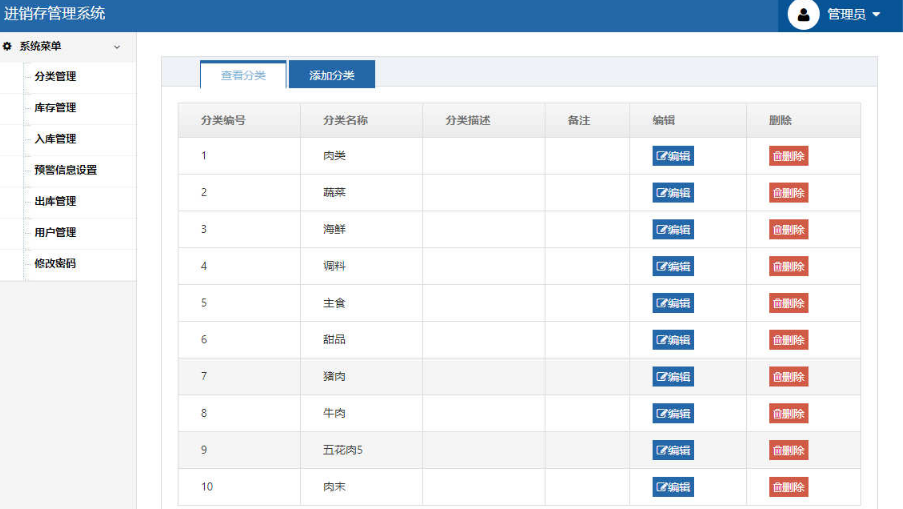The image size is (903, 509).
Task: Collapse the 系统菜单 sidebar section
Action: (117, 47)
